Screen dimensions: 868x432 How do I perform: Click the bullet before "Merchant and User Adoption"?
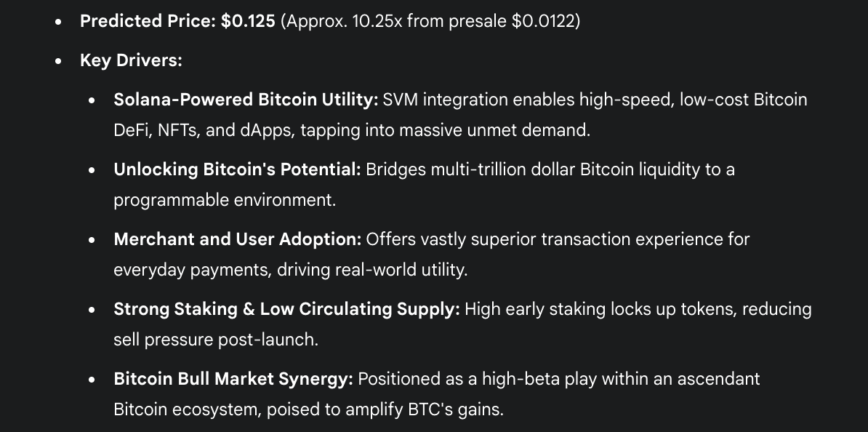92,241
